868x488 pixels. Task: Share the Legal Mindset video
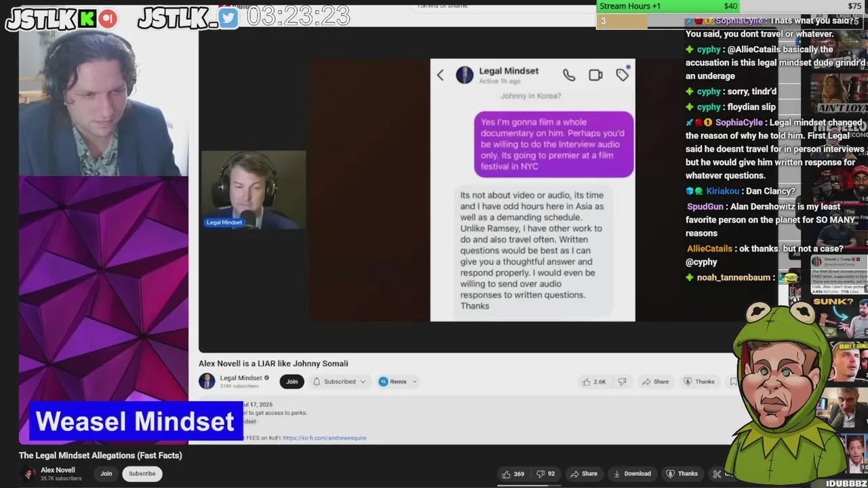click(656, 382)
